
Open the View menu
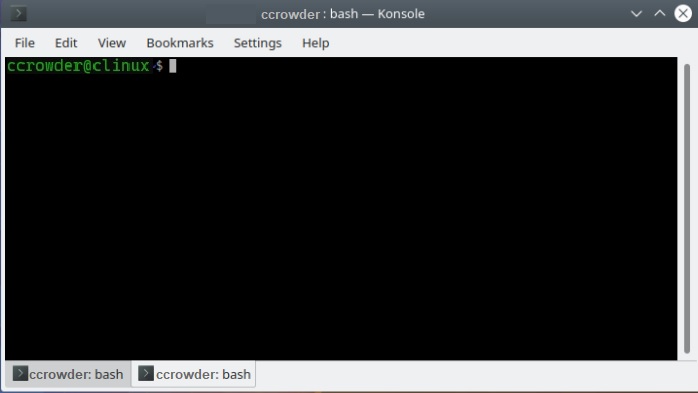pyautogui.click(x=112, y=43)
